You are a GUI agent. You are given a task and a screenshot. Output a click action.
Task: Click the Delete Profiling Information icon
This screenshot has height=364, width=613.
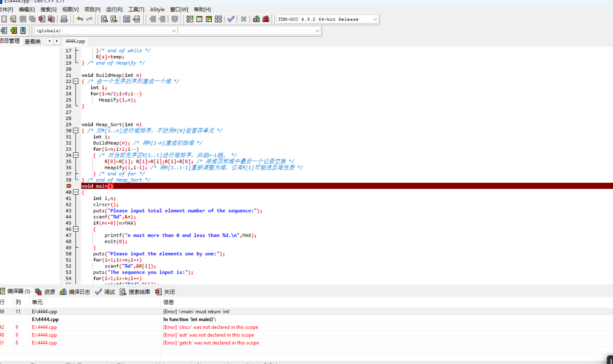tap(266, 19)
